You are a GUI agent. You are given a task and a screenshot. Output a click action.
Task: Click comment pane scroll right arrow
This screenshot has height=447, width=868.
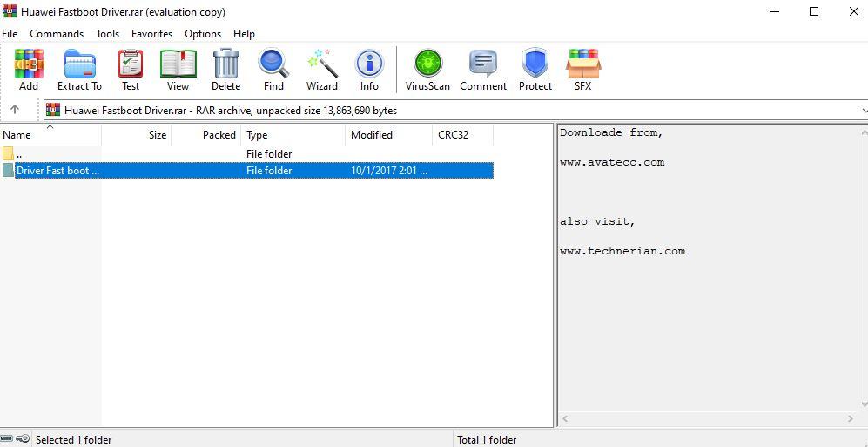click(851, 419)
